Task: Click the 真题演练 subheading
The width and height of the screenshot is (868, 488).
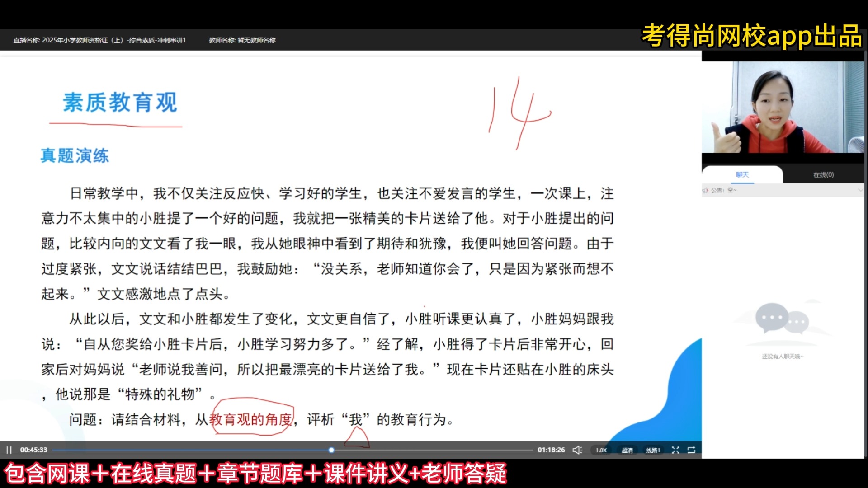Action: [75, 156]
